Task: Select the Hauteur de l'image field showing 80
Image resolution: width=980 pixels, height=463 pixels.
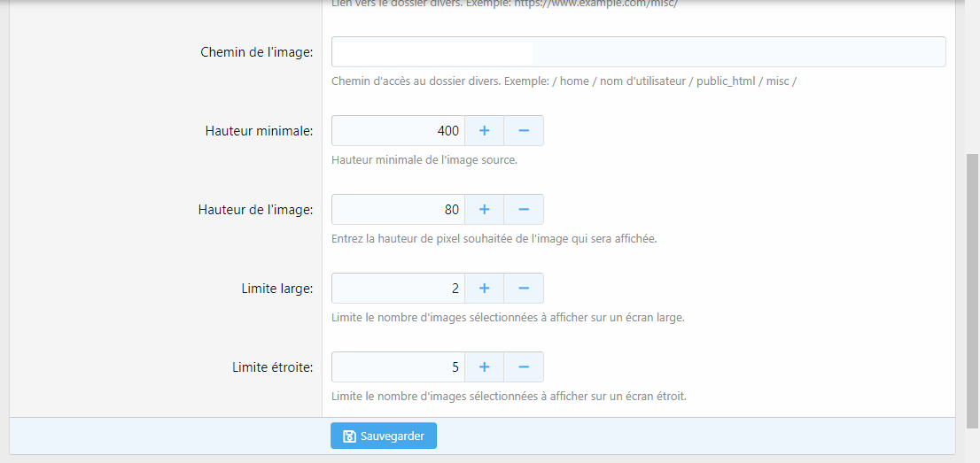Action: click(x=398, y=210)
